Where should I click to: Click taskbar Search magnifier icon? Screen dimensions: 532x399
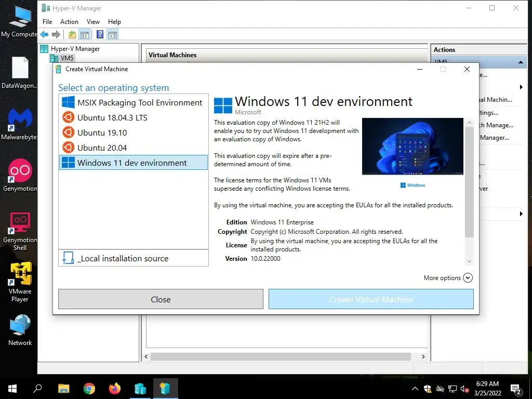37,389
